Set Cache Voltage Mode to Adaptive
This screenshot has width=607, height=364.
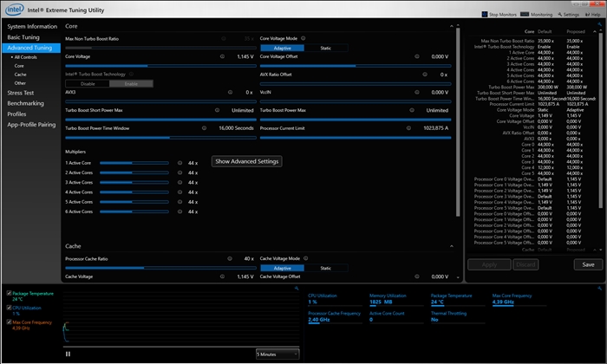[x=282, y=268]
